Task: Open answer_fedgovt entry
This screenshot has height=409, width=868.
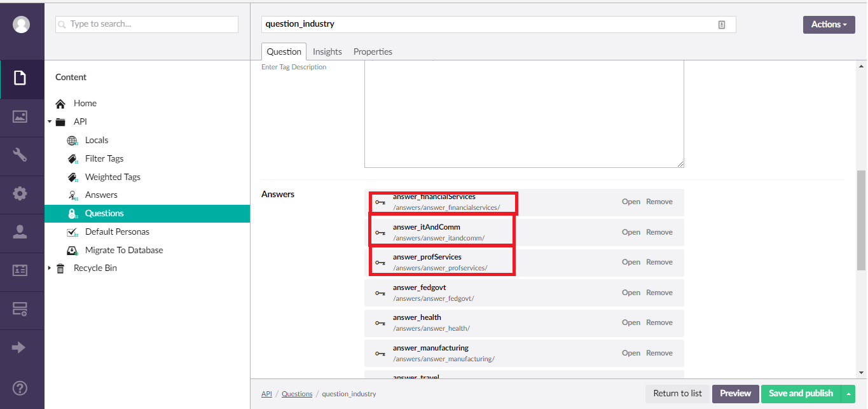Action: pos(631,293)
